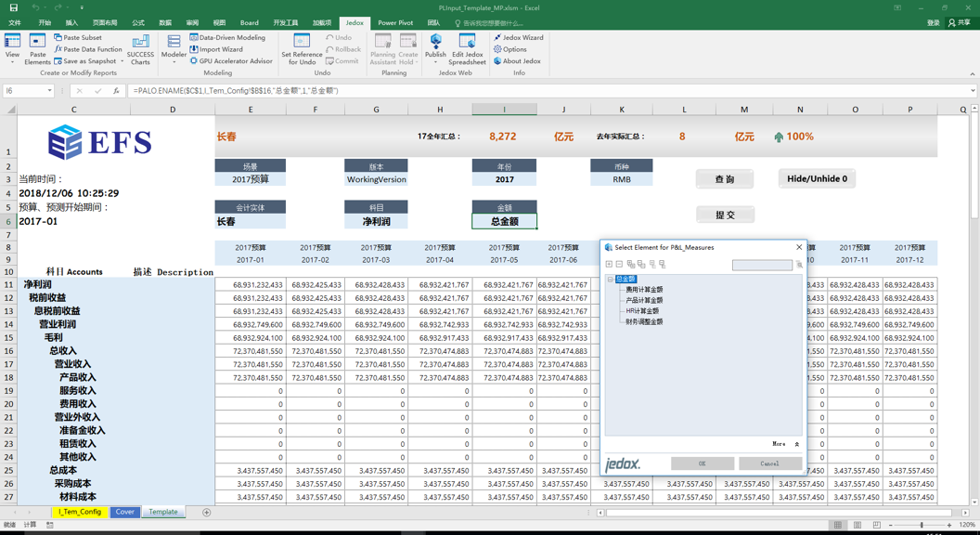Select 费用计算金额 in the element tree
980x535 pixels.
tap(644, 290)
